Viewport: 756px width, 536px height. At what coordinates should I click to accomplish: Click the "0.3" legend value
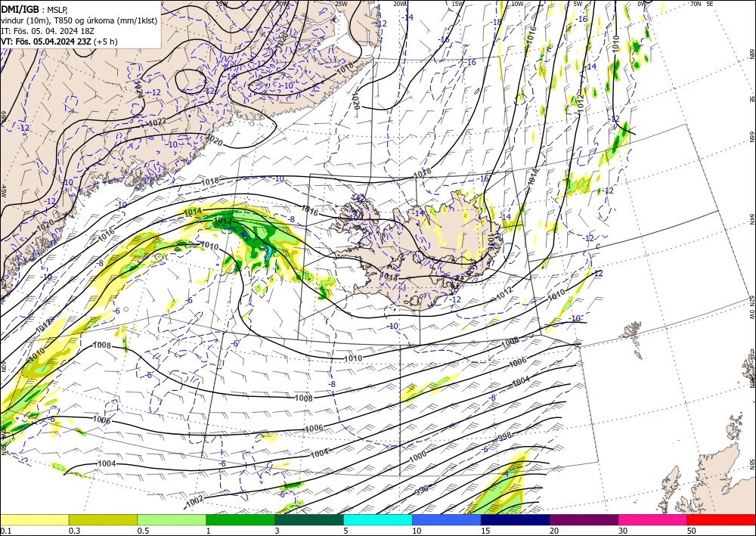74,531
